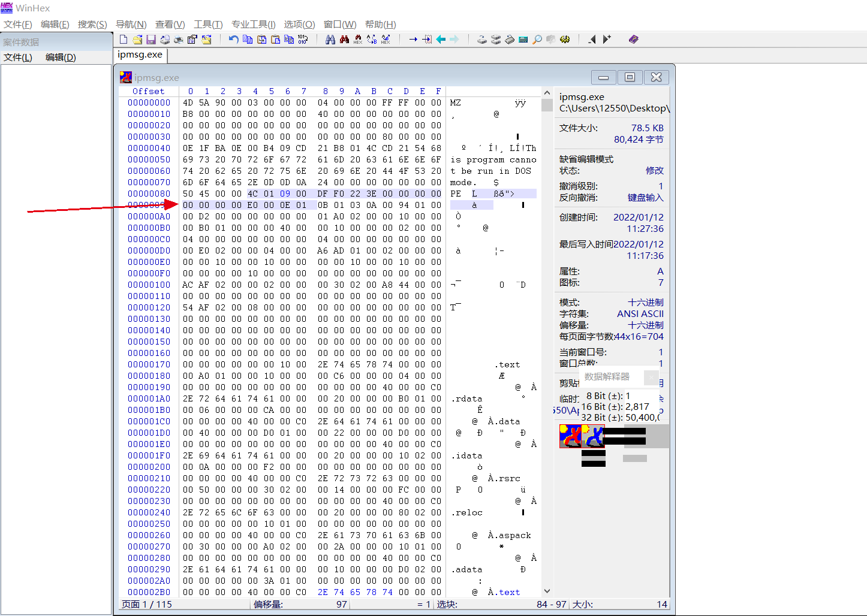Open 编辑(D) in case data panel
This screenshot has height=616, width=867.
click(x=61, y=58)
